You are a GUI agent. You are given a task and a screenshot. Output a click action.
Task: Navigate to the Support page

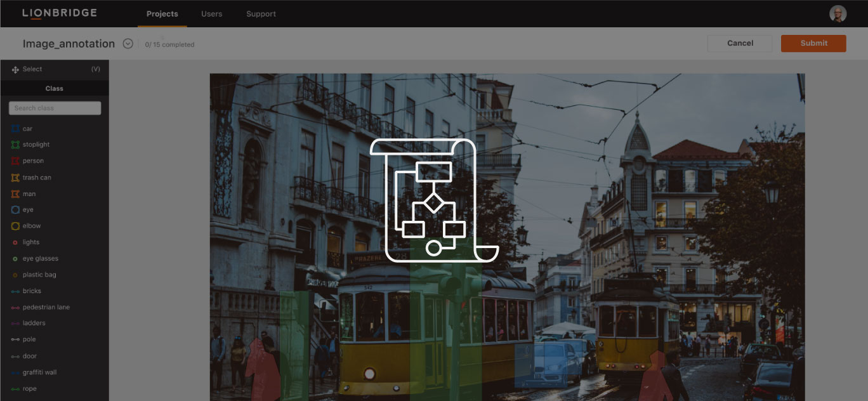click(261, 13)
